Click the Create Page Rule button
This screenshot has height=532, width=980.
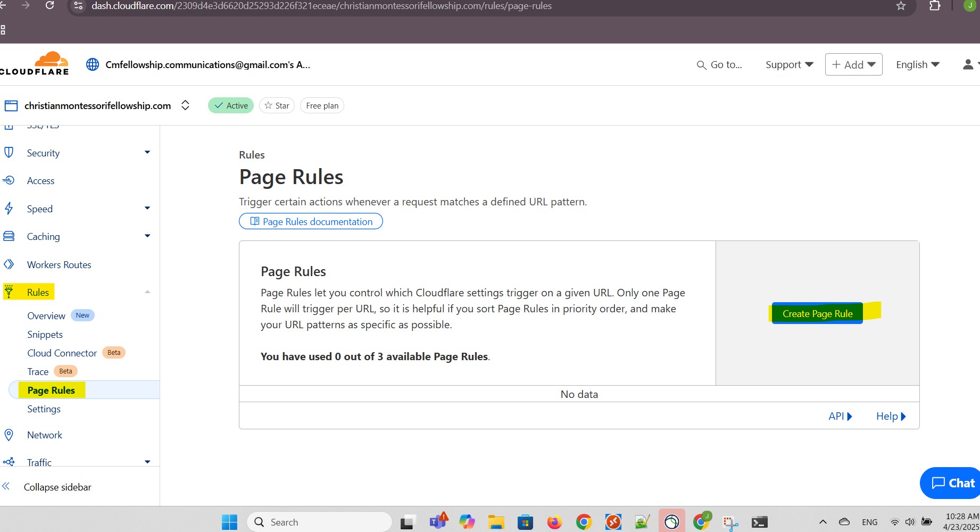point(817,313)
